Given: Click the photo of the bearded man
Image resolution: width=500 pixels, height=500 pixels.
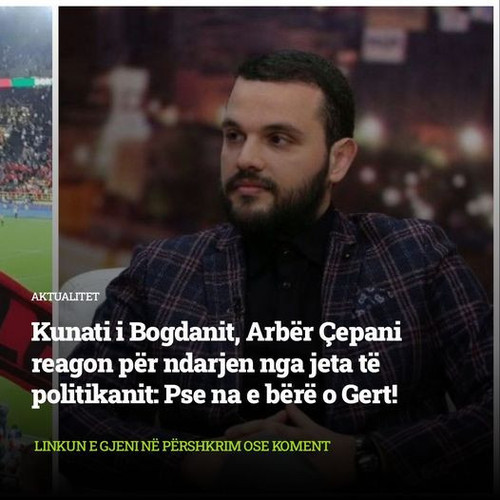Looking at the screenshot, I should point(276,250).
